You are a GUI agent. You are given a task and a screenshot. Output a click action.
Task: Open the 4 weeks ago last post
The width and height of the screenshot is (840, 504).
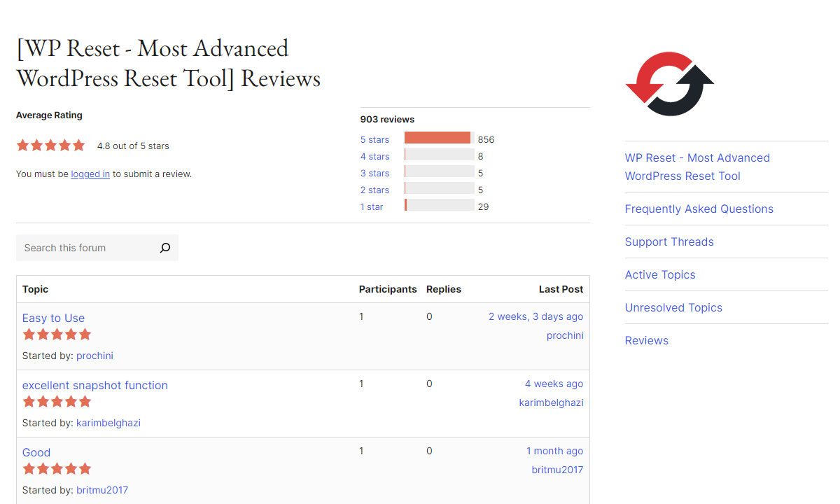pos(554,384)
